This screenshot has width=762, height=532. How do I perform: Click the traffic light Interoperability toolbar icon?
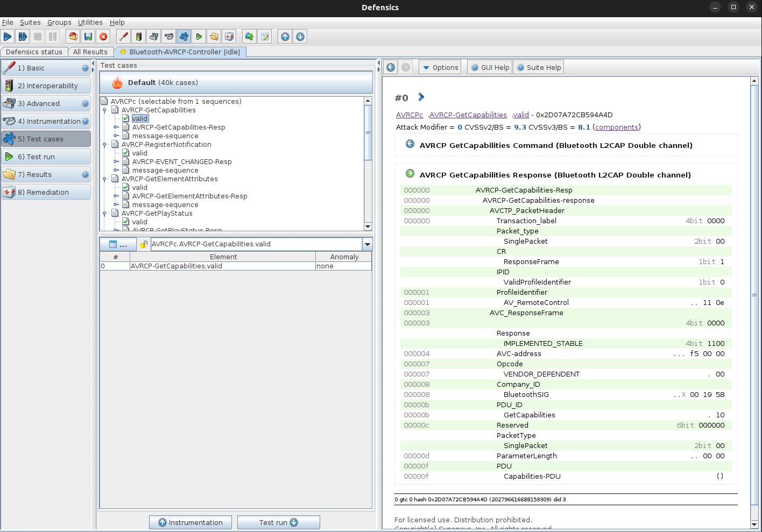139,37
